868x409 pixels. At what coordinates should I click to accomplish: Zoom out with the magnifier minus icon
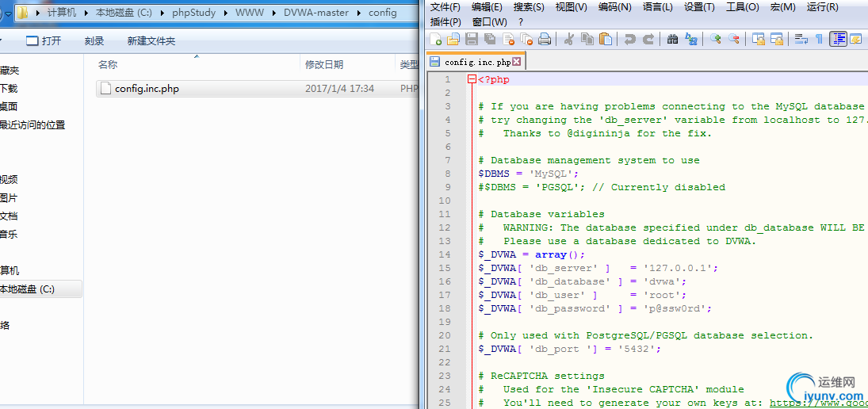tap(733, 39)
